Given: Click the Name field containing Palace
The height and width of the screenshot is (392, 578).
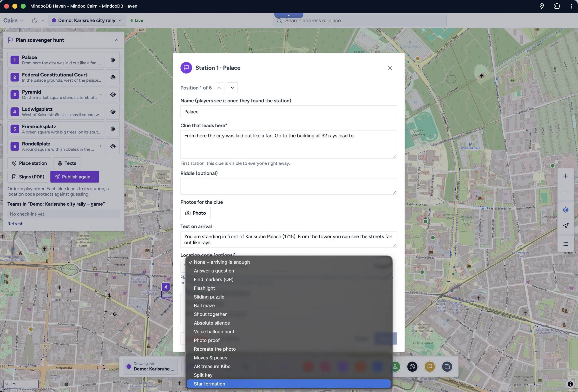Looking at the screenshot, I should point(289,112).
